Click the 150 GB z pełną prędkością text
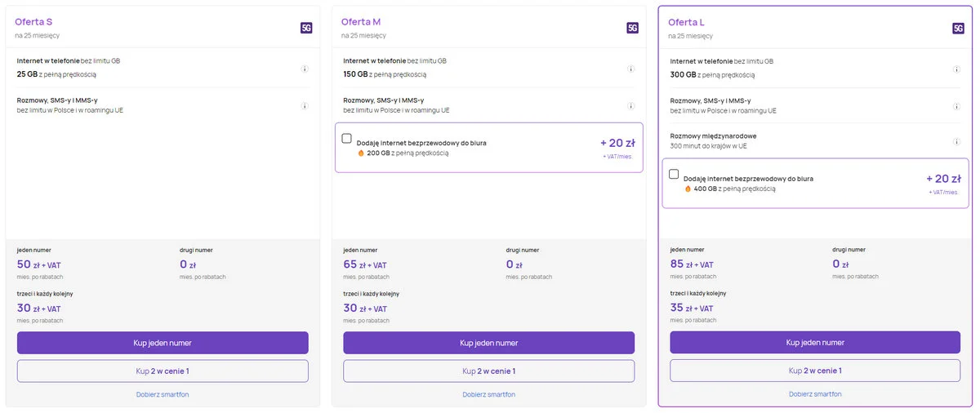This screenshot has height=413, width=980. [x=385, y=74]
